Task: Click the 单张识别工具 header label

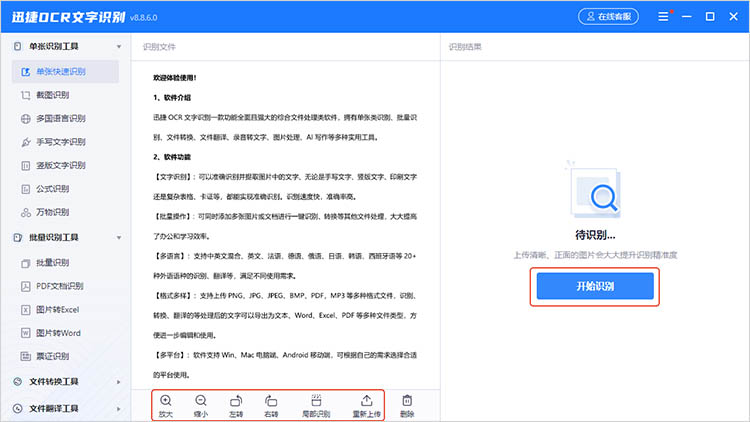Action: (54, 46)
